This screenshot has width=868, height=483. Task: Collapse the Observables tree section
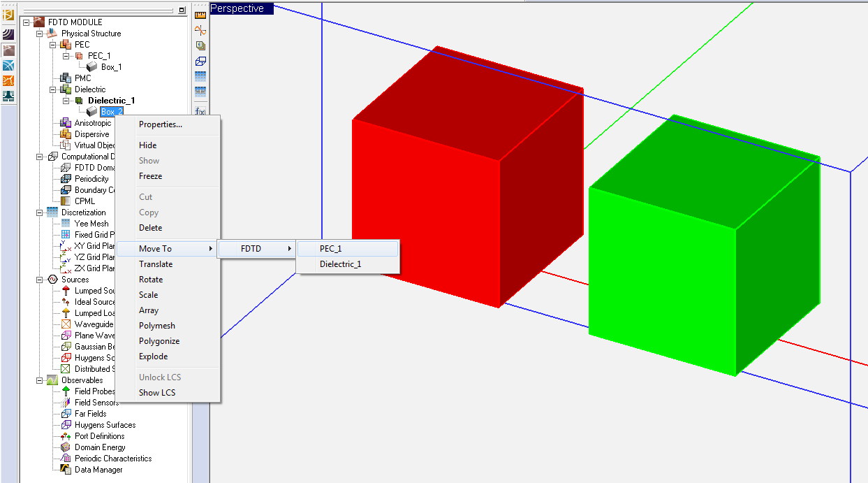click(x=40, y=380)
